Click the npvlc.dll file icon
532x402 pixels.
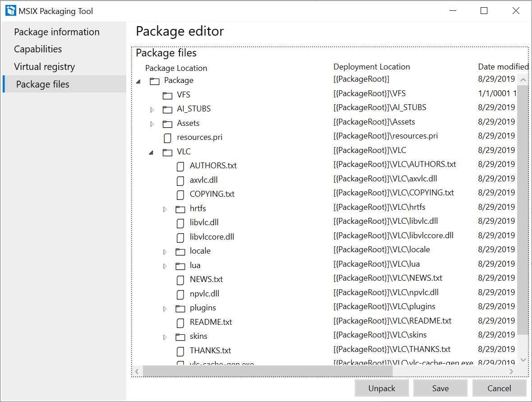(180, 294)
